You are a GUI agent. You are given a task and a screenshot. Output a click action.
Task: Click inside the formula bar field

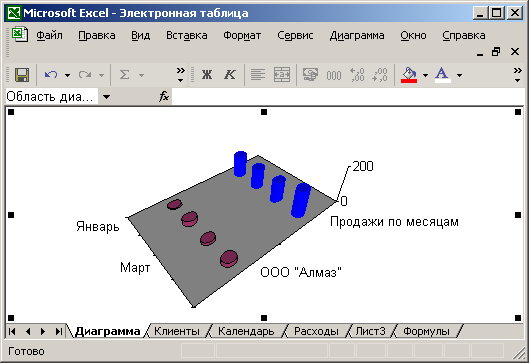[x=347, y=97]
